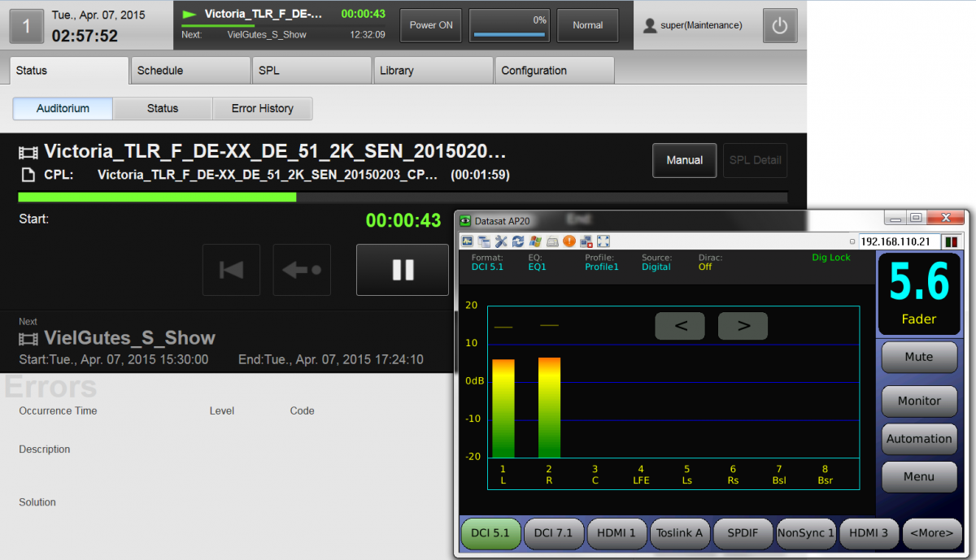Pause playback of the Victoria trailer
The height and width of the screenshot is (560, 976).
403,270
